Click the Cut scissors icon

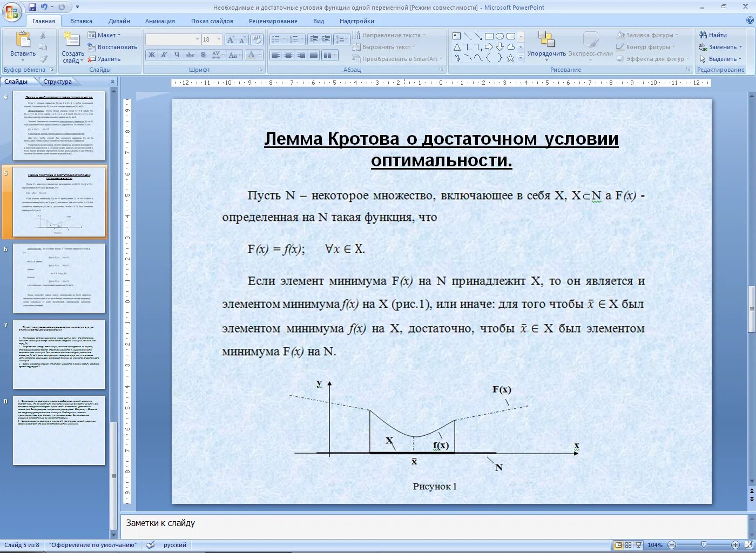[43, 35]
